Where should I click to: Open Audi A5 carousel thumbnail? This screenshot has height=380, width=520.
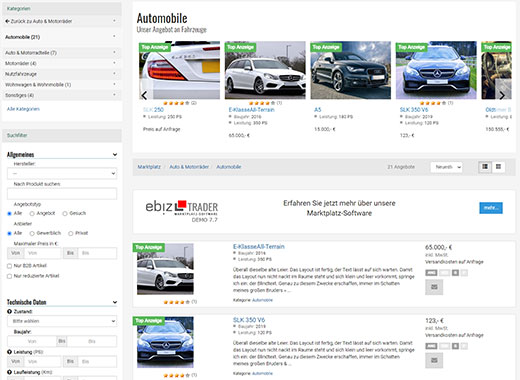(351, 70)
